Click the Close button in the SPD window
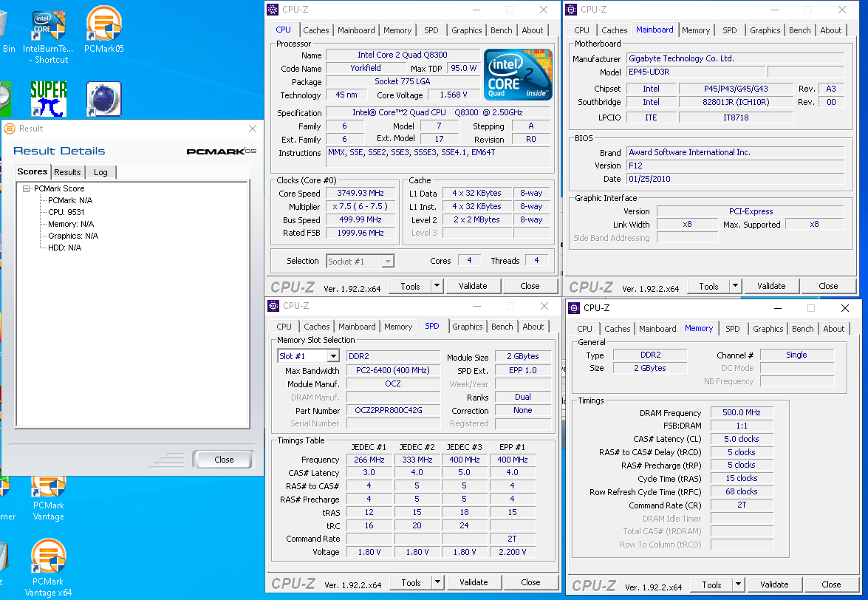The height and width of the screenshot is (600, 868). point(530,582)
